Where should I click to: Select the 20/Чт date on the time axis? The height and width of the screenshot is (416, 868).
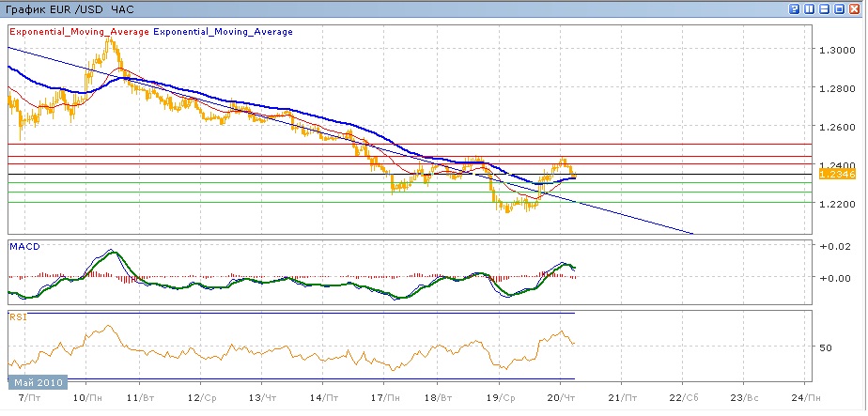click(560, 399)
